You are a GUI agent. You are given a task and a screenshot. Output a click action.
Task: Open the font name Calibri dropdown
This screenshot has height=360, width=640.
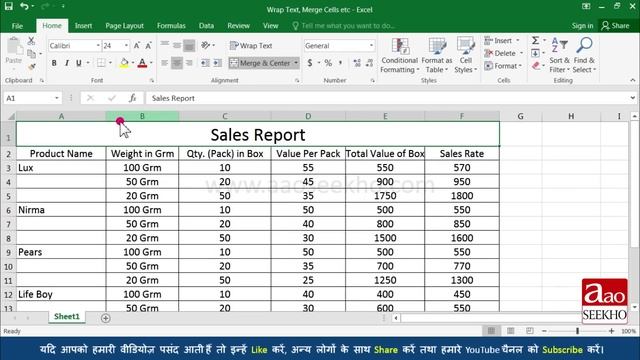tap(98, 45)
